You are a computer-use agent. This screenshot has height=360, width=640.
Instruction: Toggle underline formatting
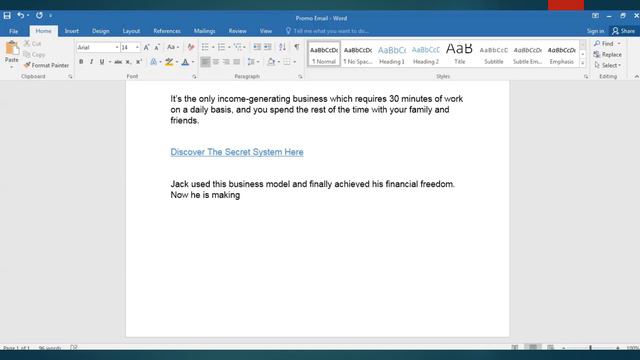coord(102,62)
